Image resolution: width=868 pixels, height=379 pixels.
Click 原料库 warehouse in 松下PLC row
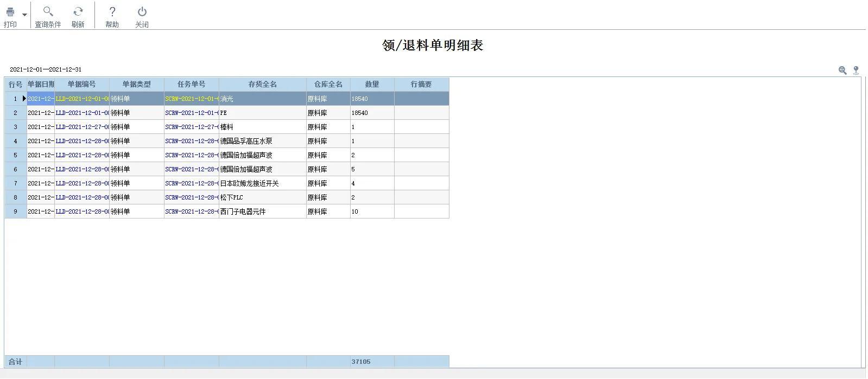point(328,197)
